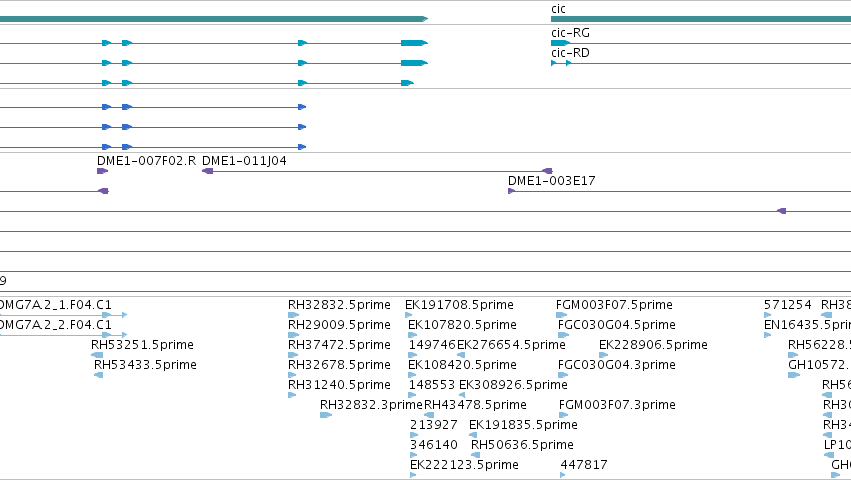
Task: Select the 571254 feature marker
Action: (767, 315)
